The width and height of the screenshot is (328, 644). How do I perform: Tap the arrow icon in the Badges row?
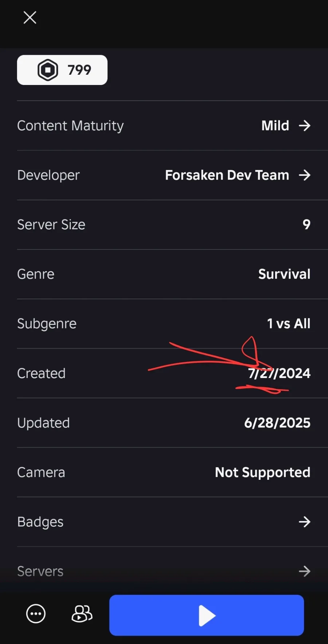pos(305,522)
